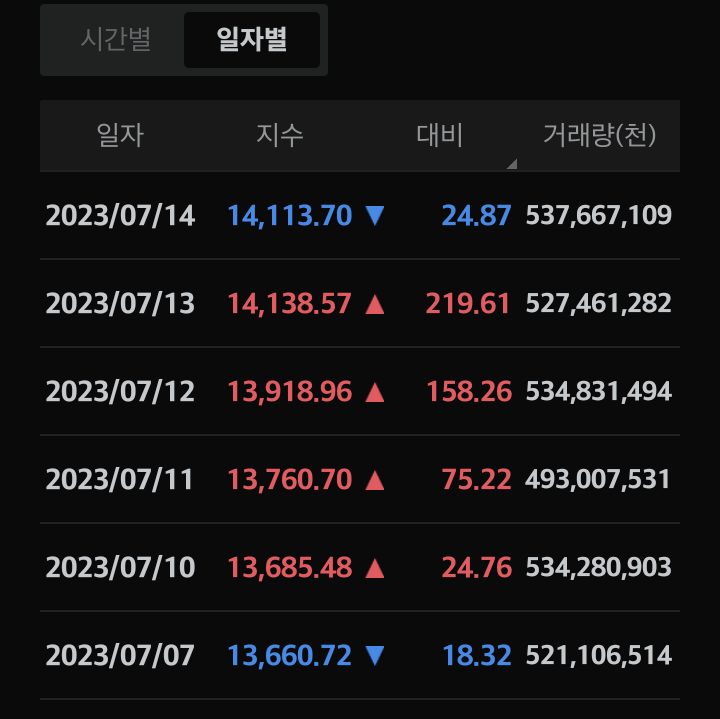Select change value 24.76
The width and height of the screenshot is (720, 719).
coord(477,567)
